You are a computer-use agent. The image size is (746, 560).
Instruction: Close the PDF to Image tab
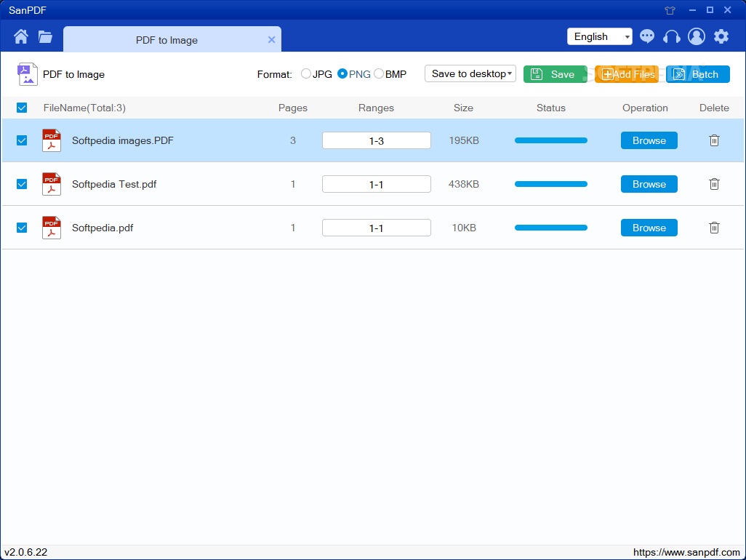tap(272, 39)
